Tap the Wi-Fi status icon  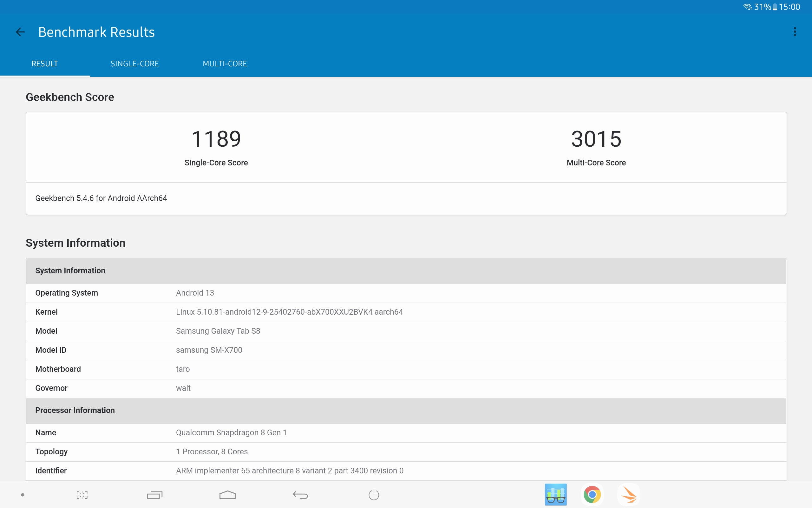click(748, 7)
